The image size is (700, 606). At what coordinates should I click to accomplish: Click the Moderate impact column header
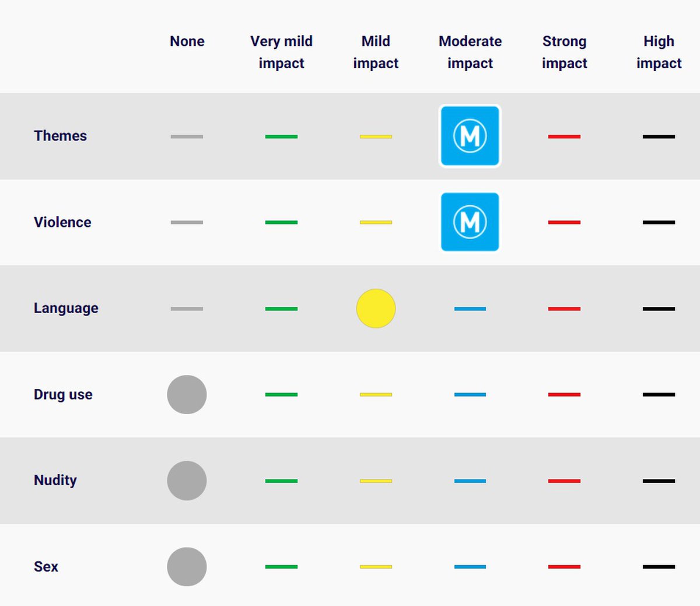pyautogui.click(x=470, y=52)
